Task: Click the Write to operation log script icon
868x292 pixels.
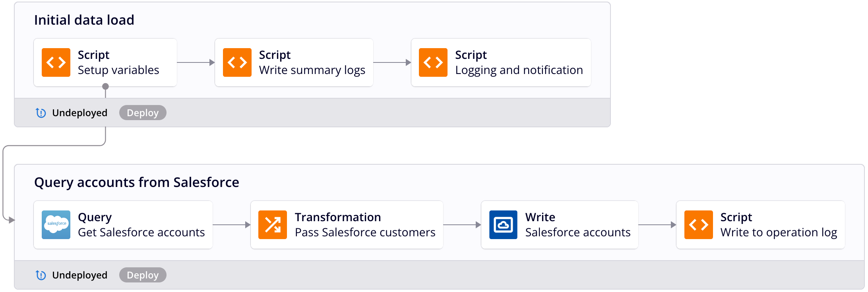Action: [699, 225]
